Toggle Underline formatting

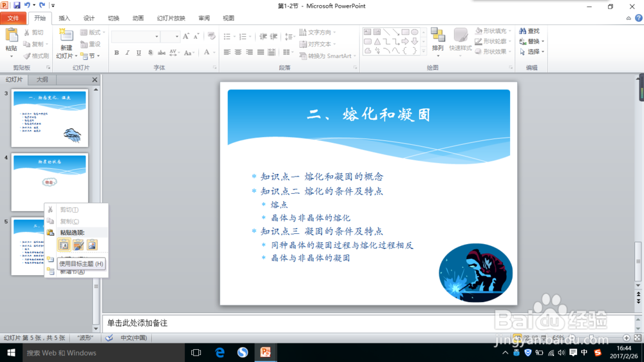(139, 53)
